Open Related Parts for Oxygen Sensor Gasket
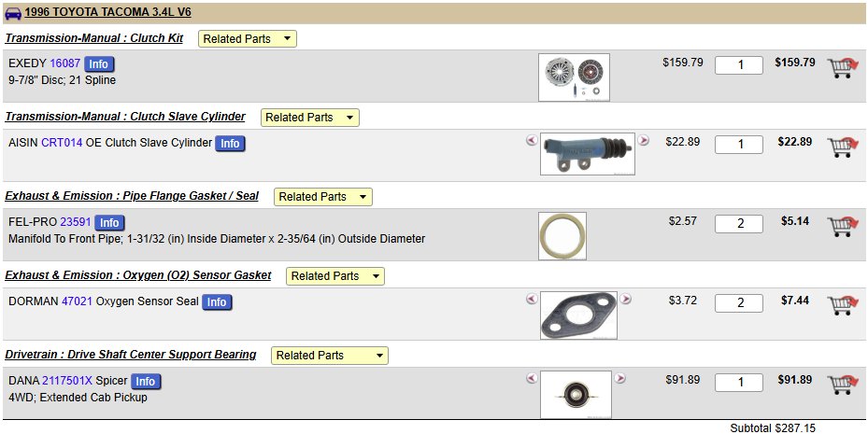 click(x=334, y=276)
